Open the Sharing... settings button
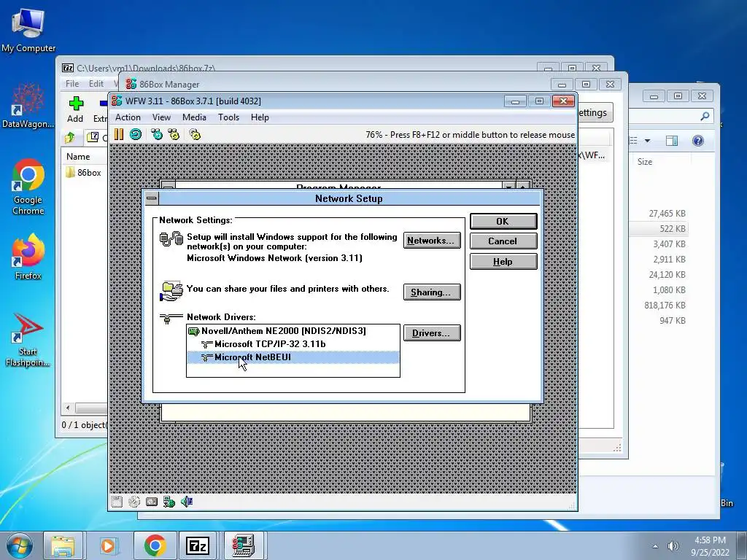 coord(432,292)
